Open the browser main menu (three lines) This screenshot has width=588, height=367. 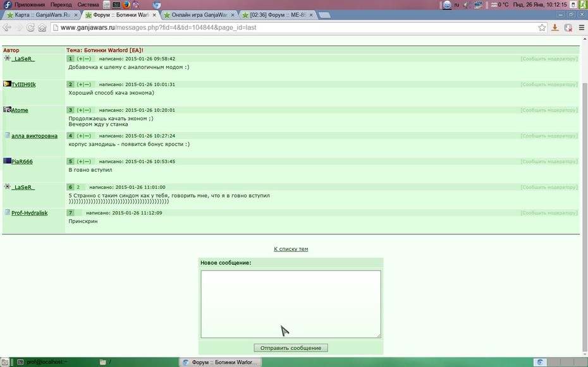[x=582, y=27]
